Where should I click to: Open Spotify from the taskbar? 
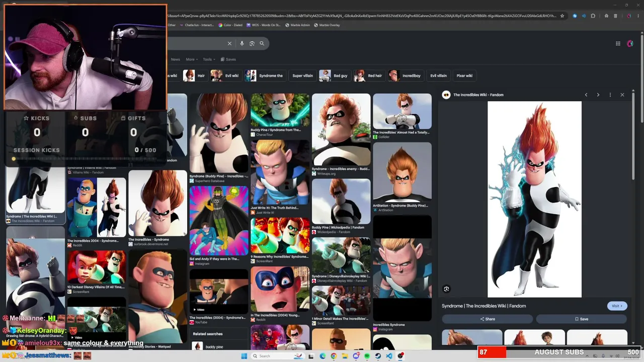pyautogui.click(x=367, y=356)
